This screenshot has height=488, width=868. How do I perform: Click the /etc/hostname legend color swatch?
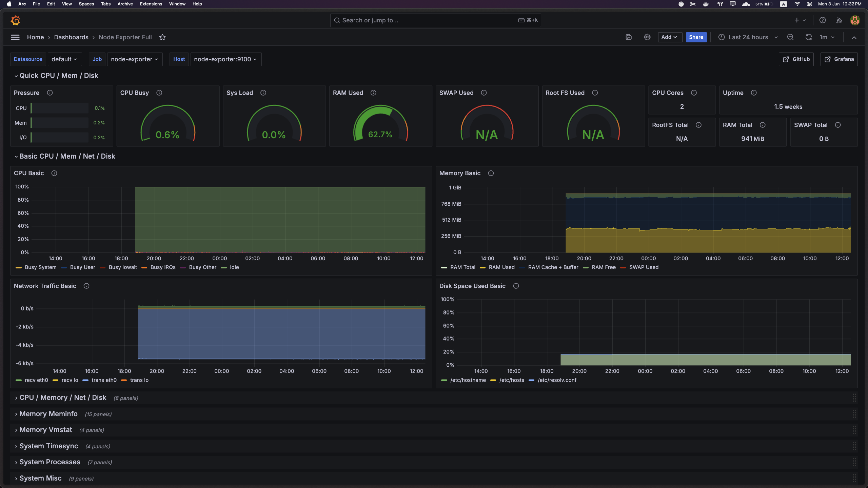point(445,380)
